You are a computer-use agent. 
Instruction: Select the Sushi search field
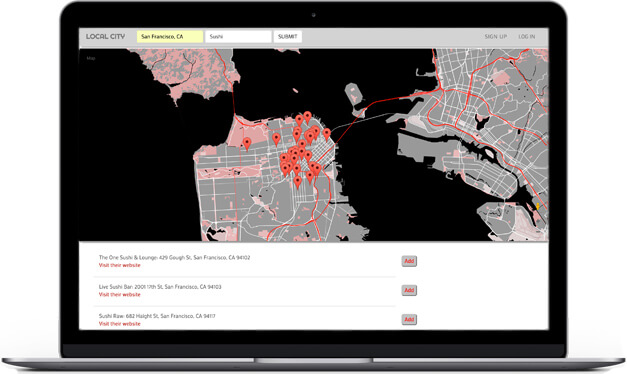pyautogui.click(x=238, y=36)
